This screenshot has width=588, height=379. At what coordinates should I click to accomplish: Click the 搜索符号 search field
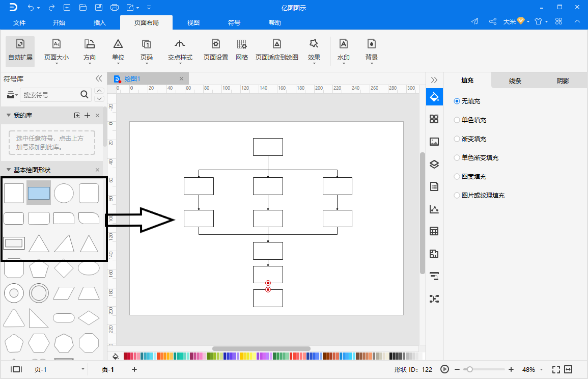[x=50, y=95]
